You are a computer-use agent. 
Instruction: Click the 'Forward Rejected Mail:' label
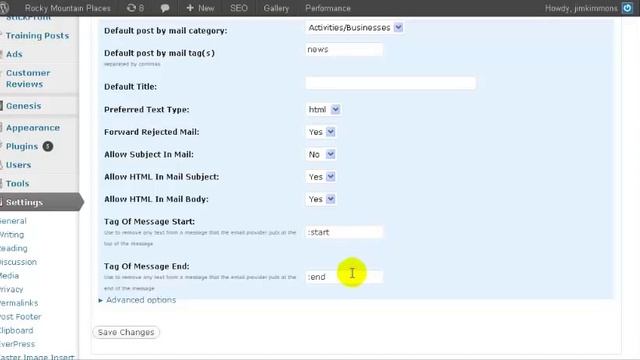coord(152,132)
